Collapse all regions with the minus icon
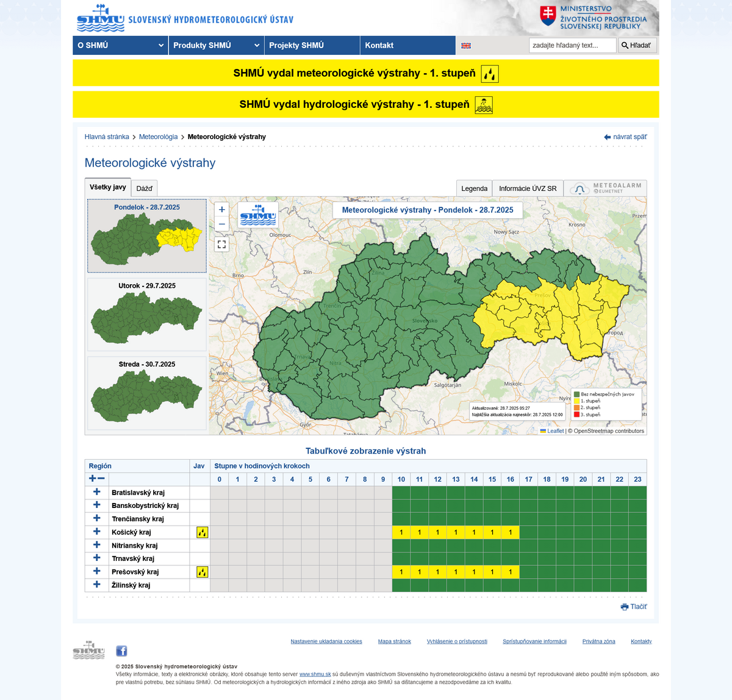 [101, 479]
